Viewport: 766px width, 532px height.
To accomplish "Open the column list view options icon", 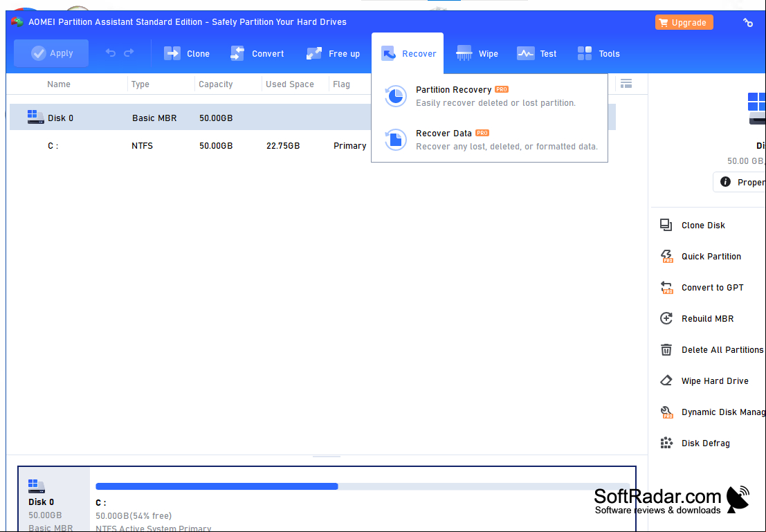I will click(x=626, y=84).
